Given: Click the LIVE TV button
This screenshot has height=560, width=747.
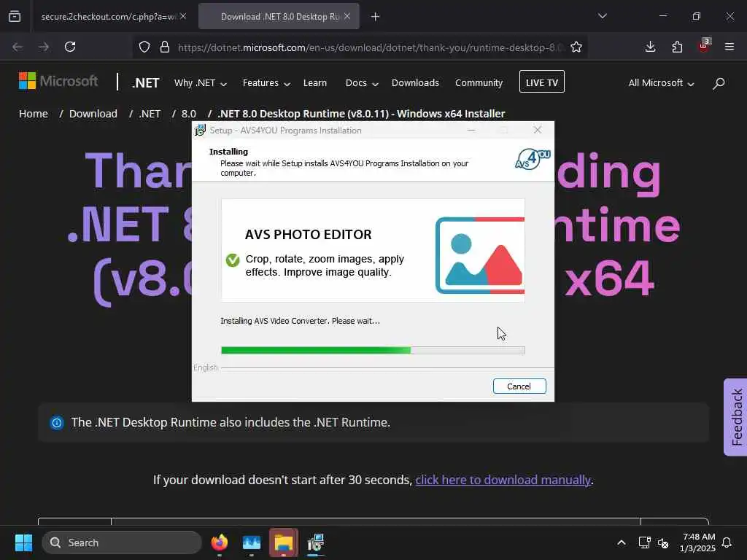Looking at the screenshot, I should tap(542, 82).
